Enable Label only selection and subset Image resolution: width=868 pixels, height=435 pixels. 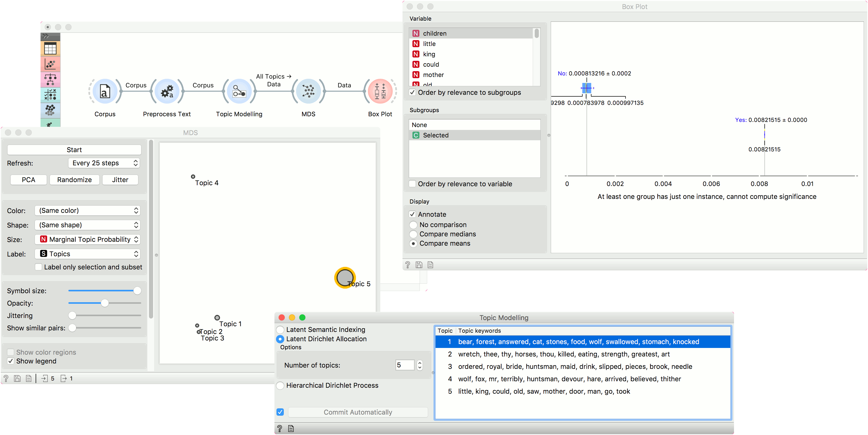[x=39, y=267]
